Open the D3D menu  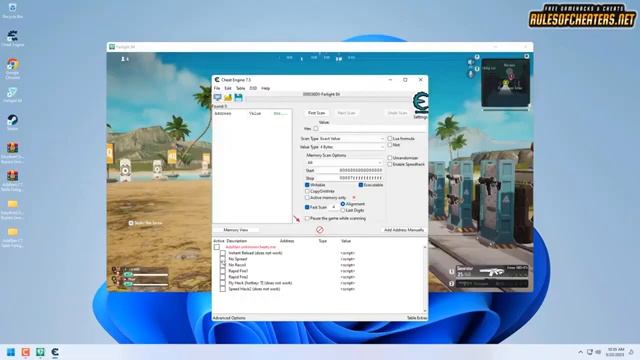coord(253,88)
